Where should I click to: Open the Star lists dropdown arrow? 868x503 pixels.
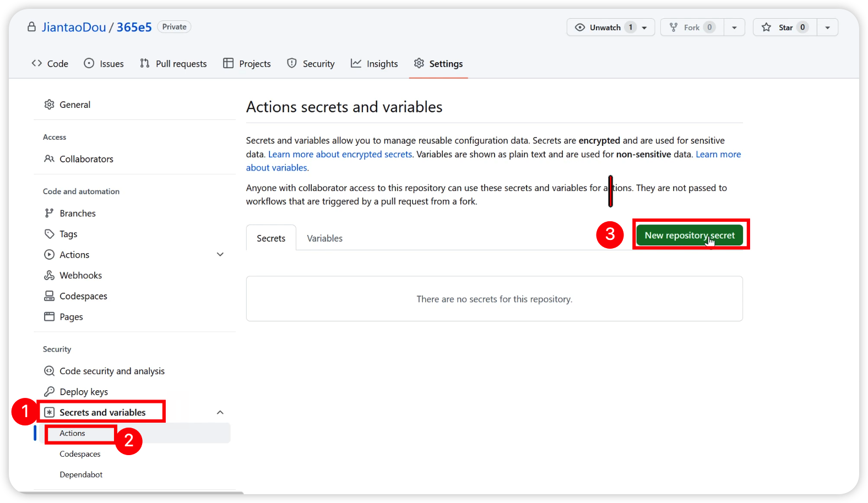click(x=827, y=28)
